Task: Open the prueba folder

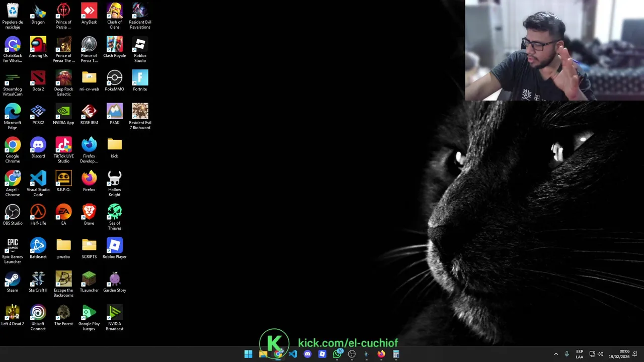Action: pyautogui.click(x=63, y=248)
